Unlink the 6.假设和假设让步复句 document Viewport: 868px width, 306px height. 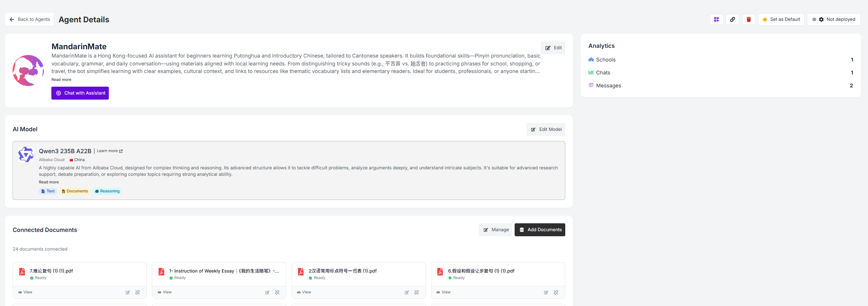coord(556,292)
